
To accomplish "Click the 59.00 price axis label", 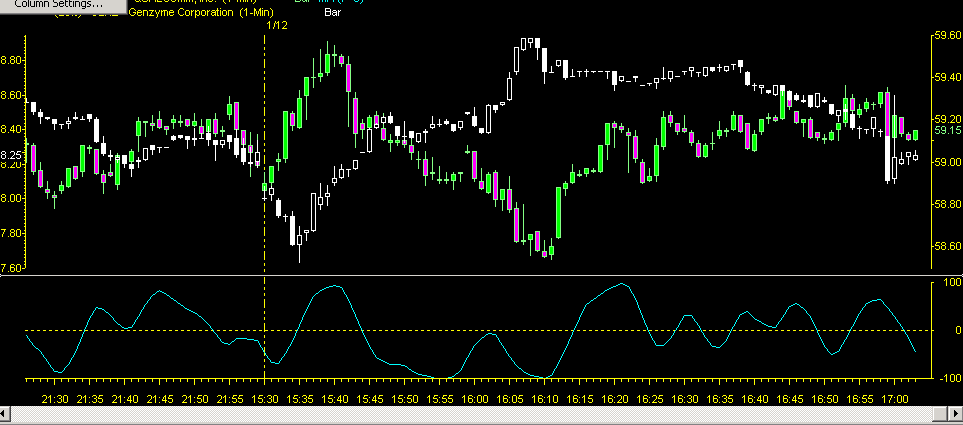I will point(946,162).
